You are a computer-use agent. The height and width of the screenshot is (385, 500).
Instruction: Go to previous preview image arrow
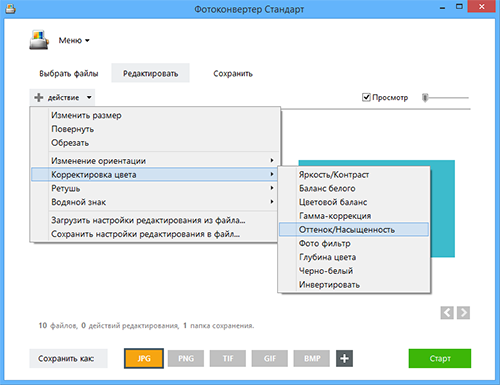pyautogui.click(x=447, y=313)
